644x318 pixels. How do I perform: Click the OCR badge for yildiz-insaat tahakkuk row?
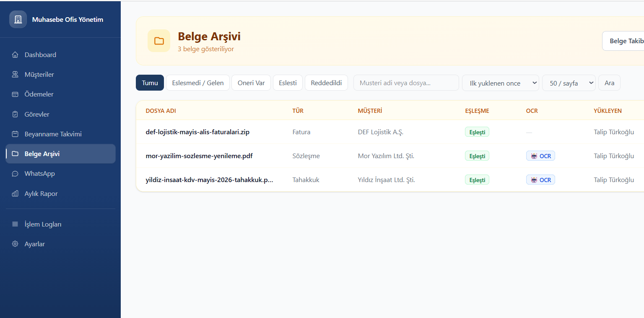[540, 180]
